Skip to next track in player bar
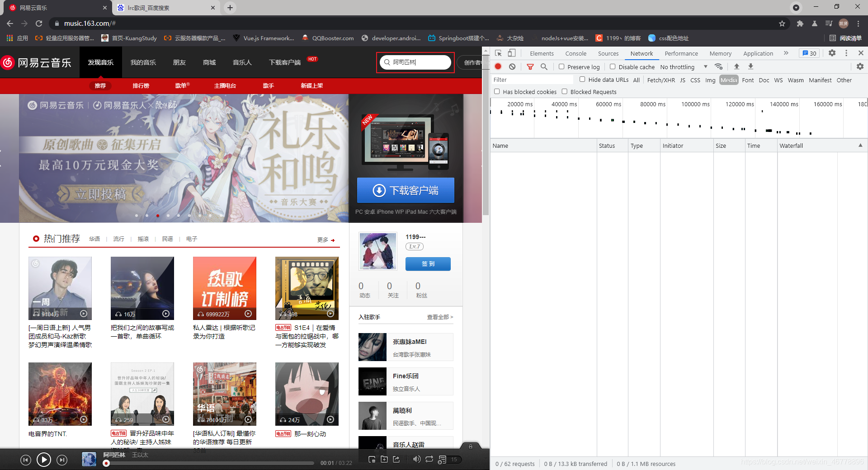Screen dimensions: 868x470 click(62, 460)
